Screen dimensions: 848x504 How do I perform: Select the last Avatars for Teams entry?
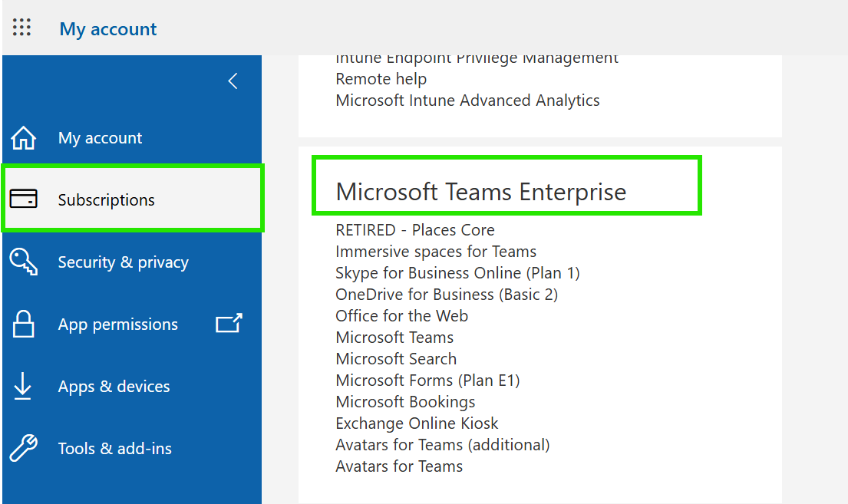click(x=399, y=466)
